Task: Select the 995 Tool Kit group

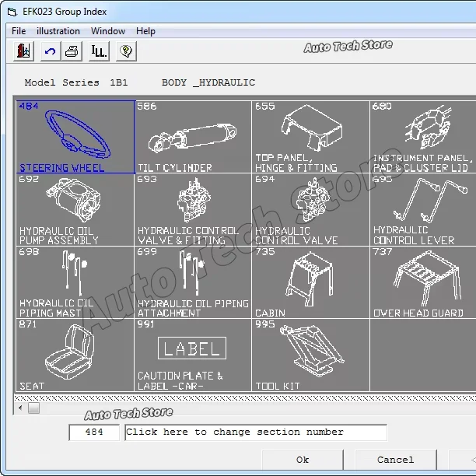Action: click(310, 355)
